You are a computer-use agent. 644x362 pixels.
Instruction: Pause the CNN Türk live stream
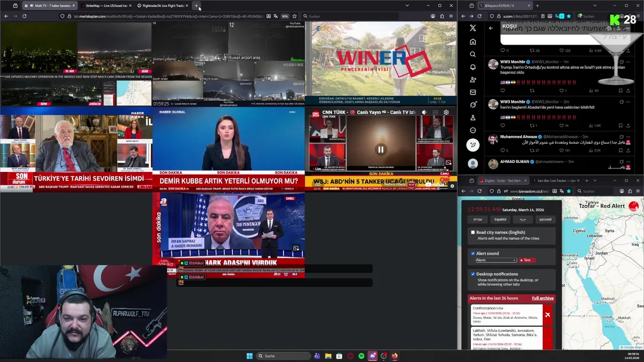point(380,149)
